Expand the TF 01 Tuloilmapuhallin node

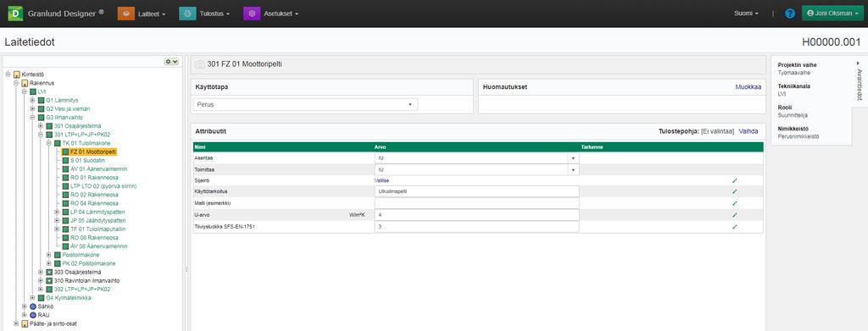click(x=57, y=229)
